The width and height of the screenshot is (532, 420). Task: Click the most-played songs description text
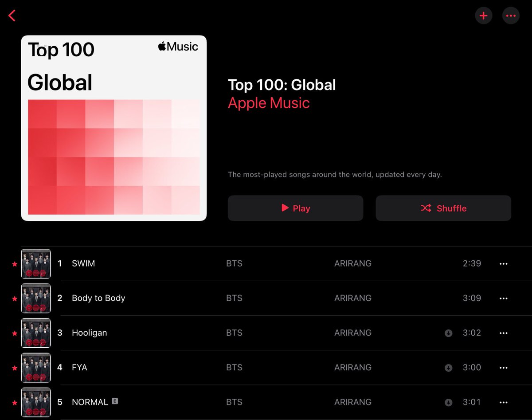click(x=335, y=175)
